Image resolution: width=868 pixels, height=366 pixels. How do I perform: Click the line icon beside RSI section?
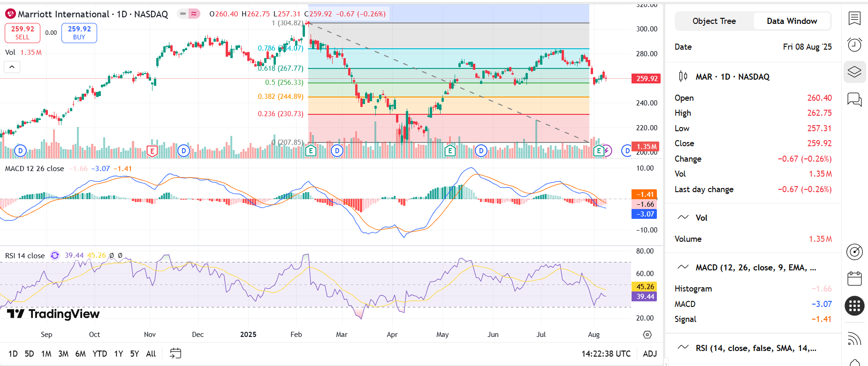(x=683, y=348)
